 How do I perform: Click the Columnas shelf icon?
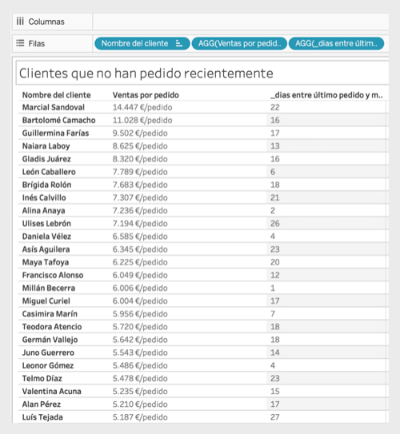click(20, 22)
